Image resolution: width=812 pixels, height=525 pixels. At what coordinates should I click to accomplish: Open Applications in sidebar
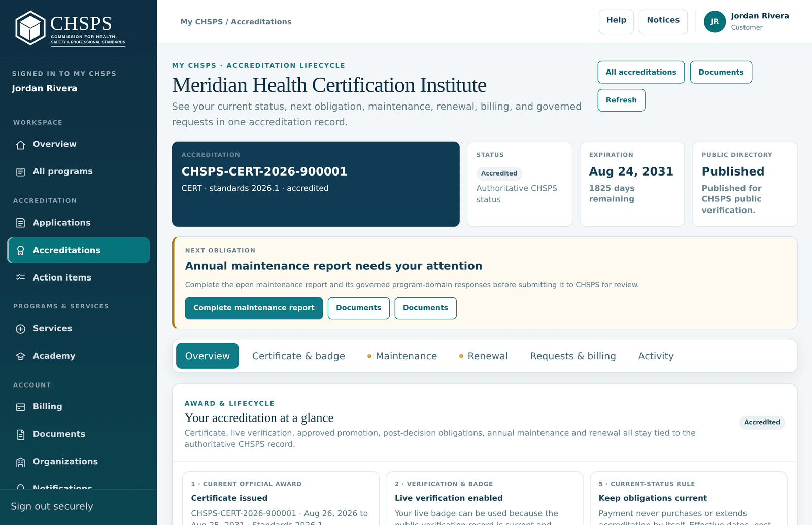79,223
